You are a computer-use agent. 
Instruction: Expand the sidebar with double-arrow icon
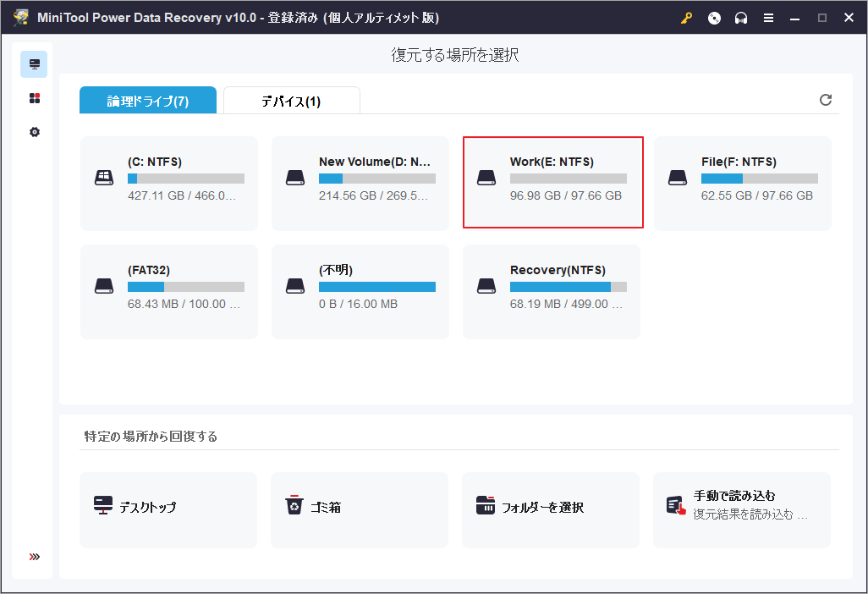(34, 557)
